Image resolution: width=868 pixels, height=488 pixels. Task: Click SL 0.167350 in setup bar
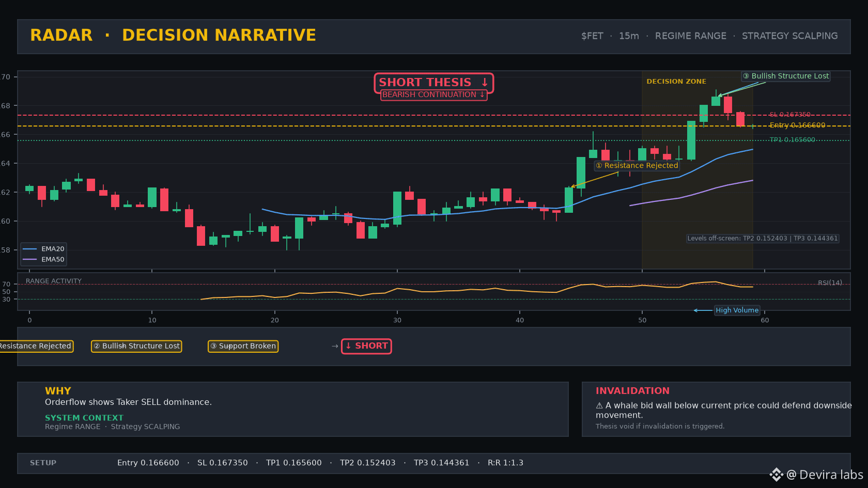pyautogui.click(x=222, y=463)
